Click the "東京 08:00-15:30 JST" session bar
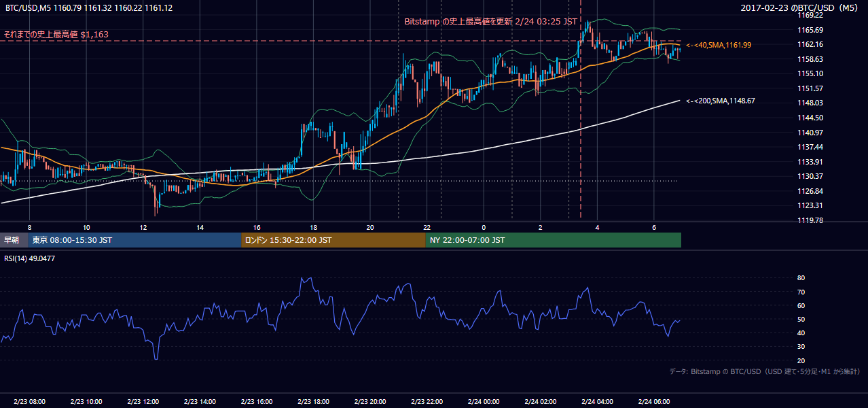The width and height of the screenshot is (868, 408). 134,240
